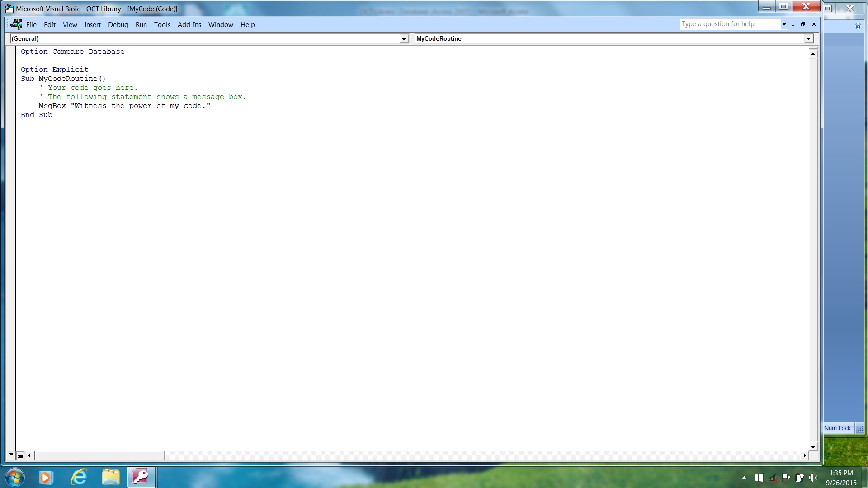Open the Insert menu
This screenshot has width=868, height=488.
[x=92, y=24]
